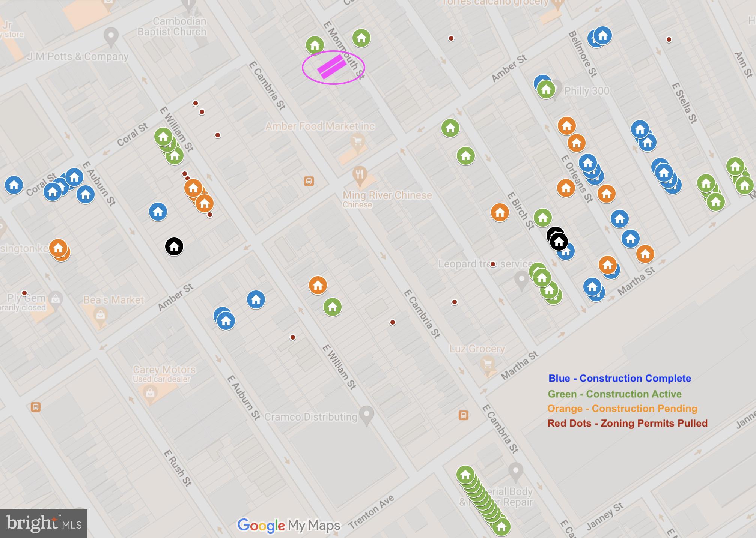The width and height of the screenshot is (756, 538).
Task: Click the Blue - Construction Complete legend text
Action: (x=619, y=378)
